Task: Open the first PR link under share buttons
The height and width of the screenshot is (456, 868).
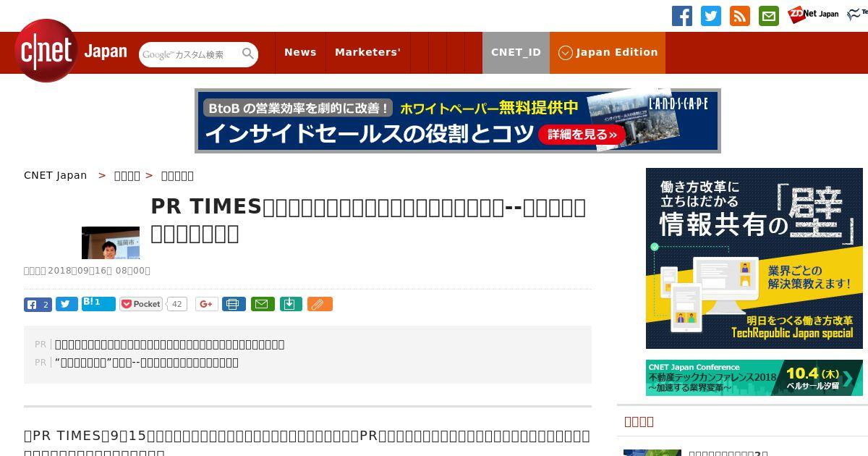Action: (169, 345)
